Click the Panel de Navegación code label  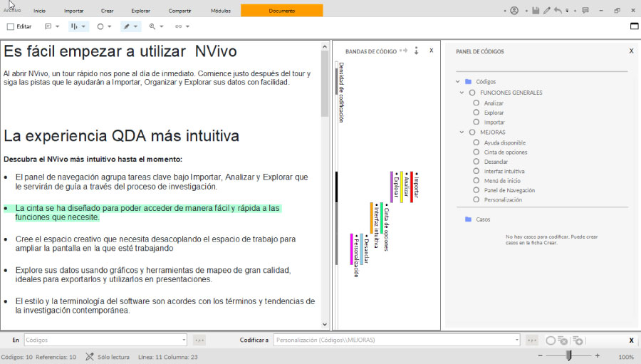click(509, 190)
